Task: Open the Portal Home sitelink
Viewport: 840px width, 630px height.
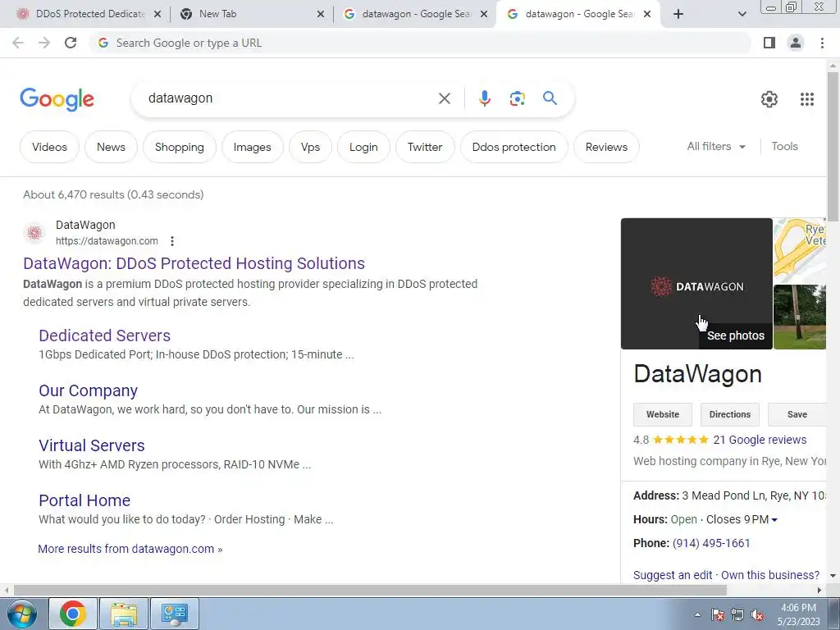Action: point(84,500)
